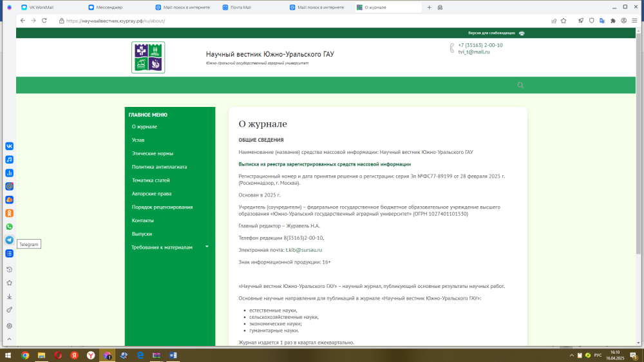
Task: Click the page translate icon
Action: (x=601, y=21)
